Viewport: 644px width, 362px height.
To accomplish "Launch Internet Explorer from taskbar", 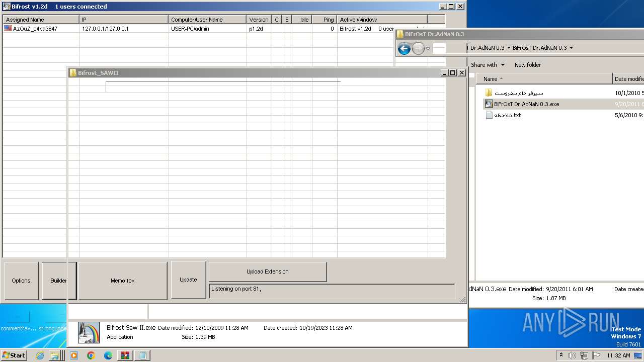I will coord(40,355).
